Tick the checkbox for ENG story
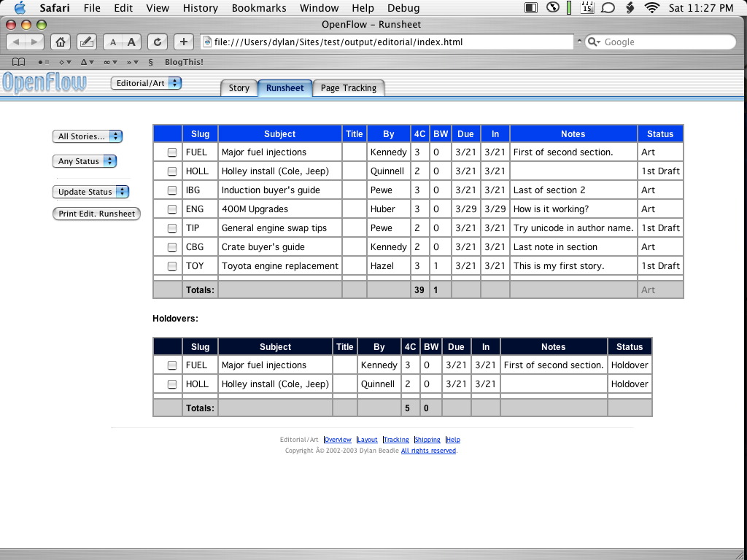 (x=172, y=209)
